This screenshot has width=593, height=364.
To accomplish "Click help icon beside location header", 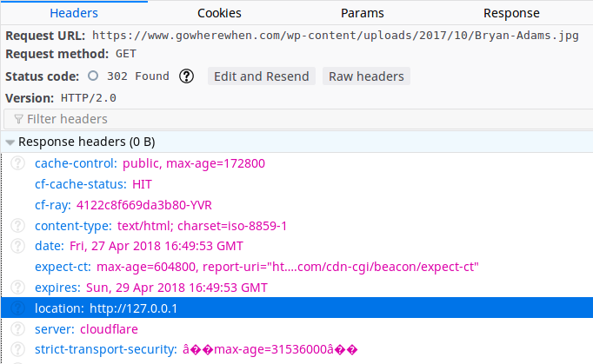I will point(17,308).
